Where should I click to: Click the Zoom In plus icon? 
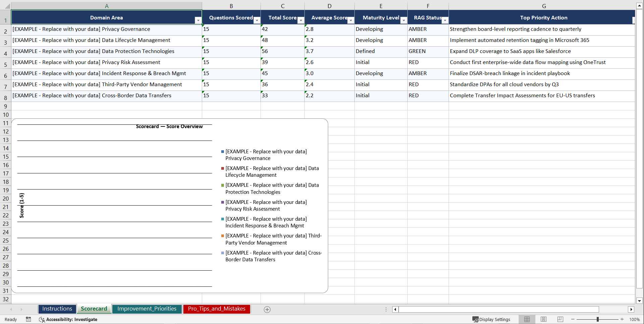tap(622, 319)
